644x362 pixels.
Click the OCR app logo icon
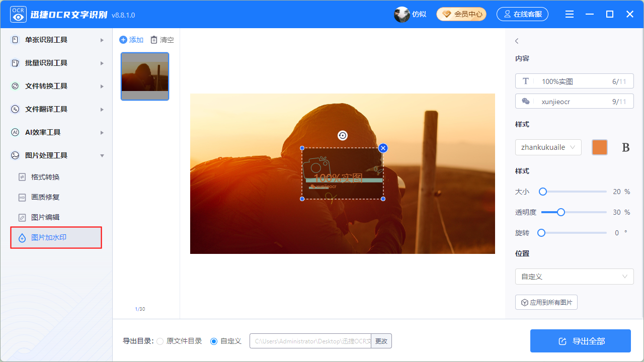pyautogui.click(x=18, y=14)
